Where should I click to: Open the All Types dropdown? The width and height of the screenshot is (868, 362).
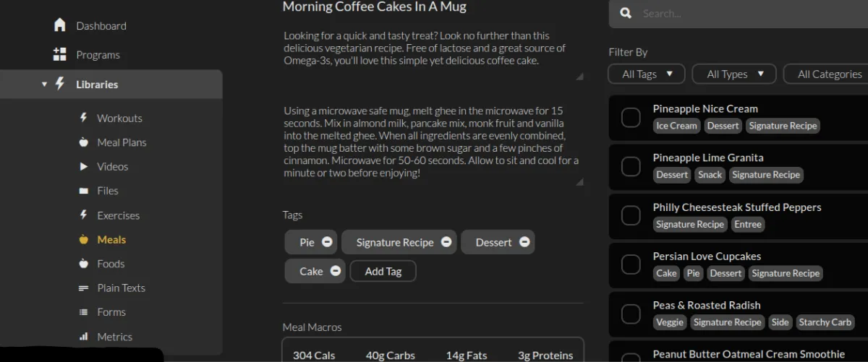click(x=733, y=74)
